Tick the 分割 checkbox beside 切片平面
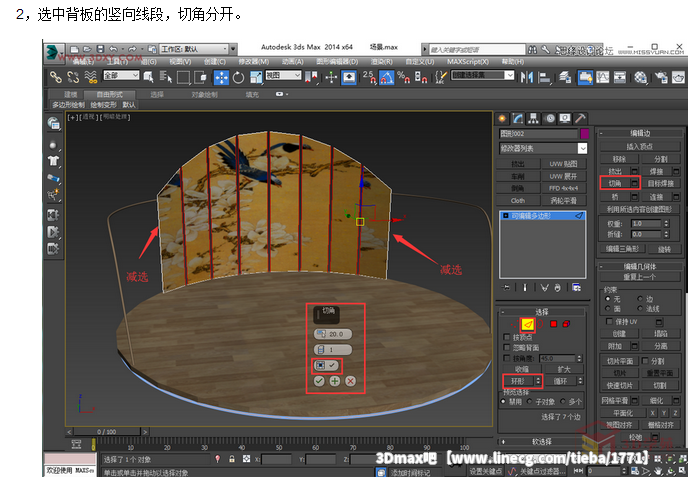Viewport: 688px width, 477px height. tap(645, 361)
